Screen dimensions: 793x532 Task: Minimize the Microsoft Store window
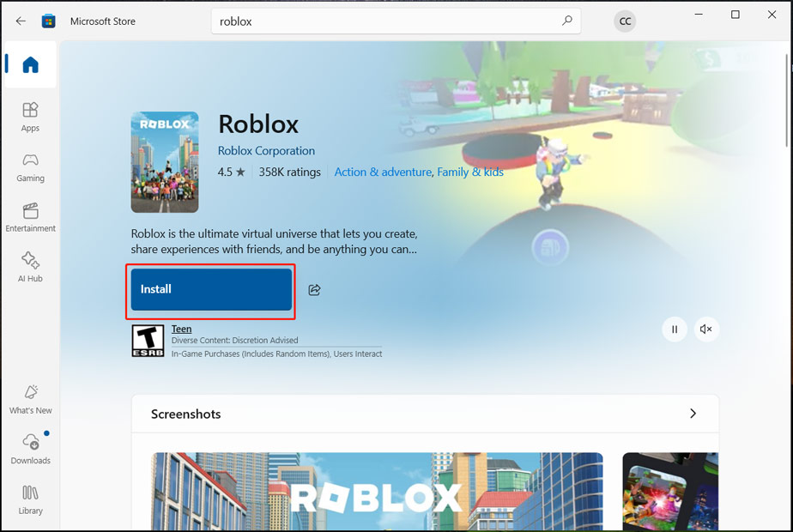[699, 15]
